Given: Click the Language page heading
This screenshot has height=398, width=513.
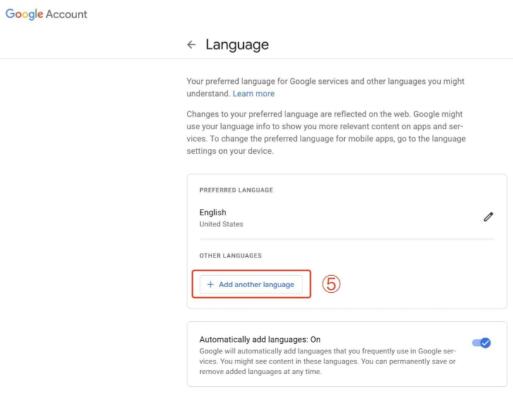Looking at the screenshot, I should point(237,45).
